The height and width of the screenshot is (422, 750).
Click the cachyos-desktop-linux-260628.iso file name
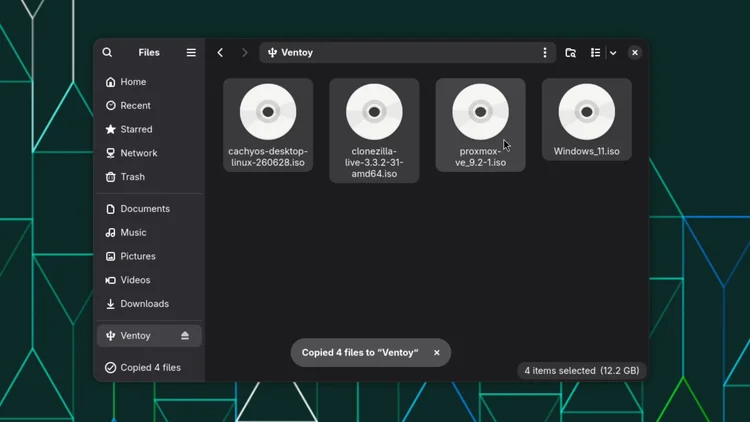pos(268,157)
